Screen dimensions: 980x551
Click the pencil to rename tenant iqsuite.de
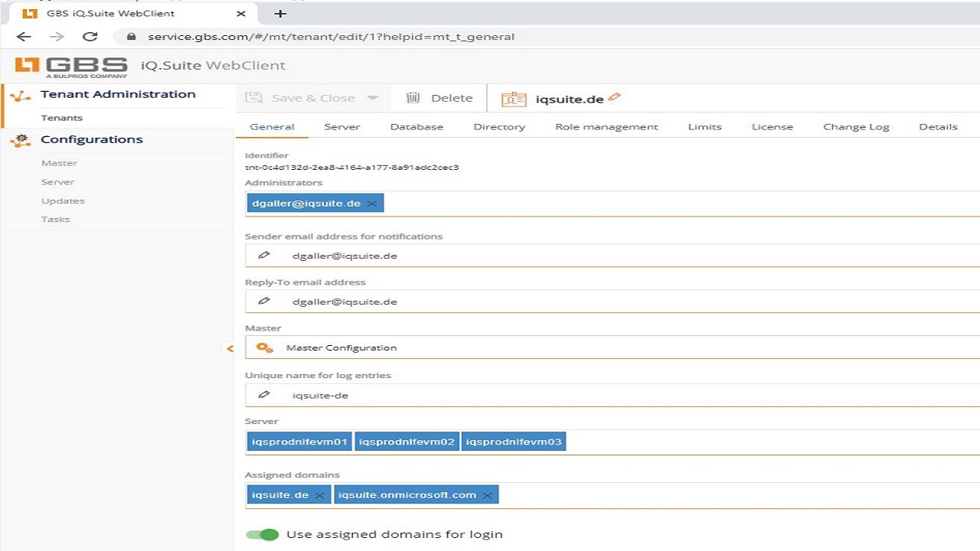tap(614, 97)
